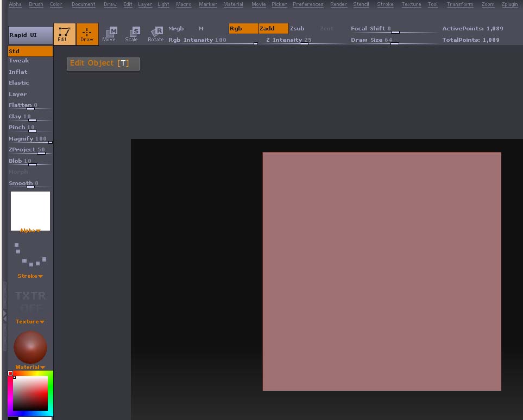523x420 pixels.
Task: Open the dots Stroke type icon
Action: (x=30, y=254)
